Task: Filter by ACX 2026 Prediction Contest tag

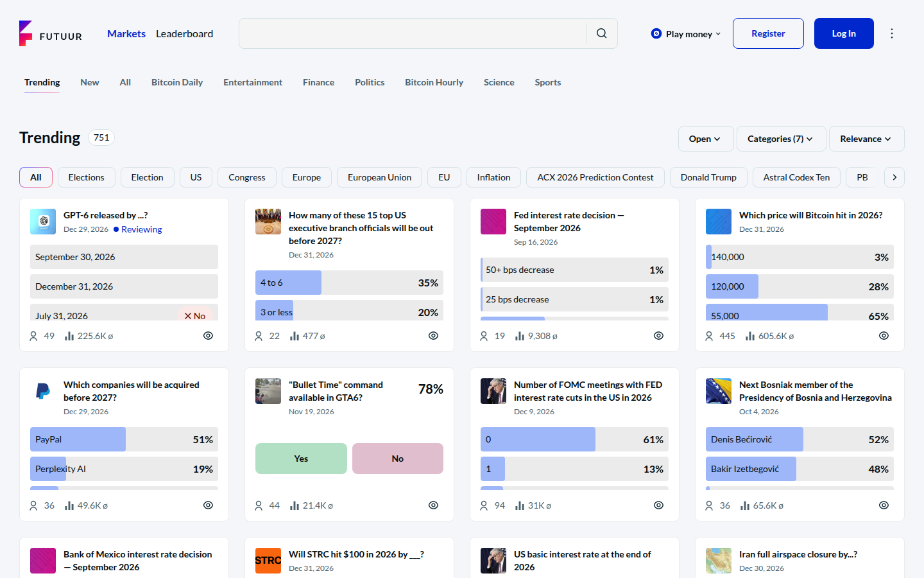Action: [595, 177]
